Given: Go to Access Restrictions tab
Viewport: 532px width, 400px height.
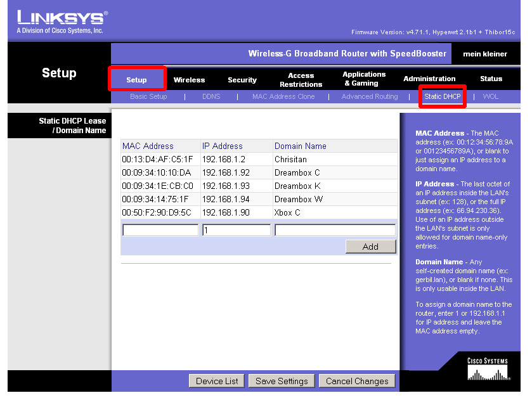Looking at the screenshot, I should coord(301,80).
